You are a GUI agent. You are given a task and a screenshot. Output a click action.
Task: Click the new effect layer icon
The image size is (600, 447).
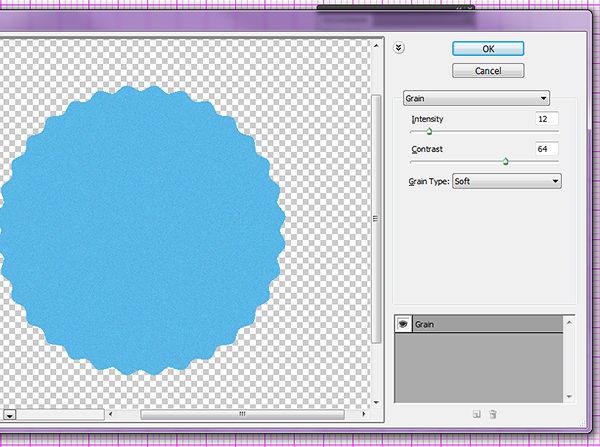[x=476, y=414]
